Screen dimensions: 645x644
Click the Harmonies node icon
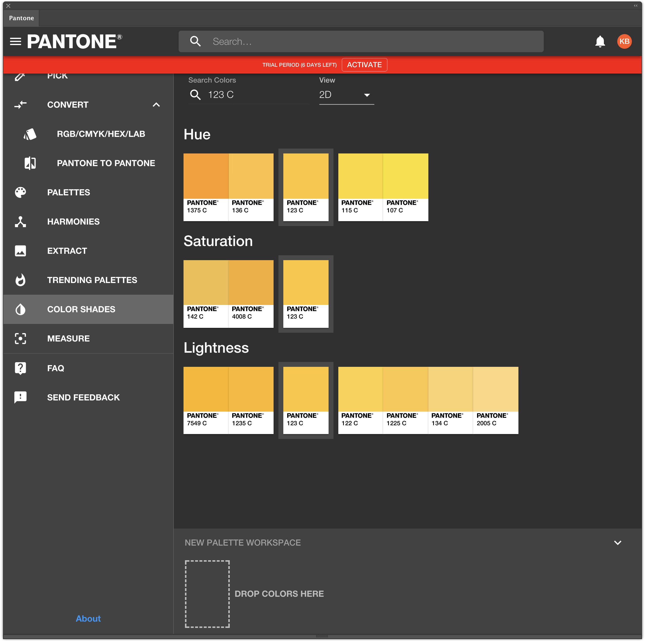tap(20, 221)
